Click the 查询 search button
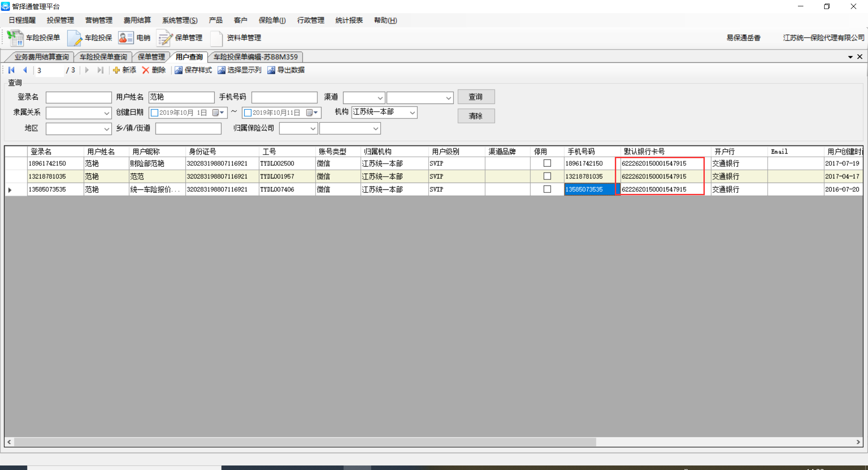The image size is (868, 470). tap(476, 97)
